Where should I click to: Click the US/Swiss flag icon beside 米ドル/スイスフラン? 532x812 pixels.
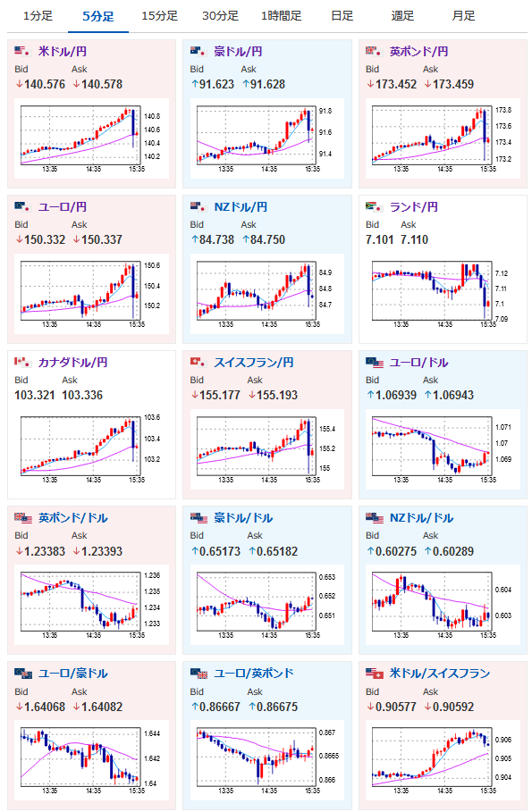375,674
